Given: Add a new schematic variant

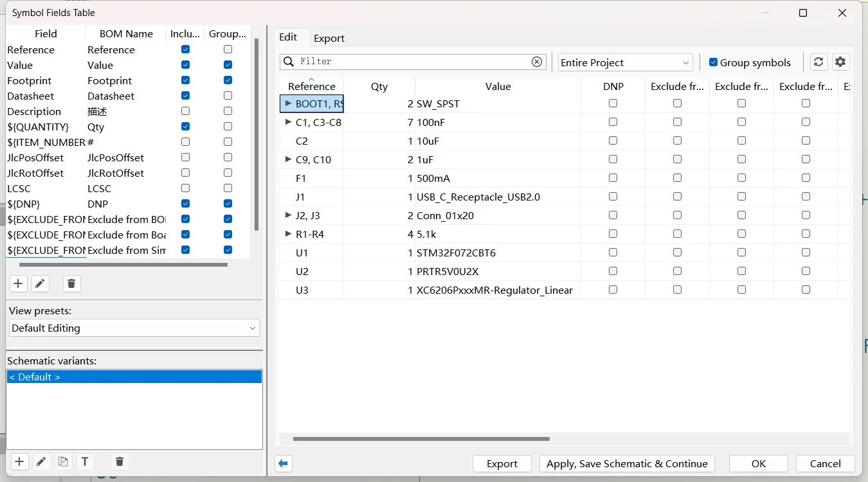Looking at the screenshot, I should pyautogui.click(x=19, y=461).
